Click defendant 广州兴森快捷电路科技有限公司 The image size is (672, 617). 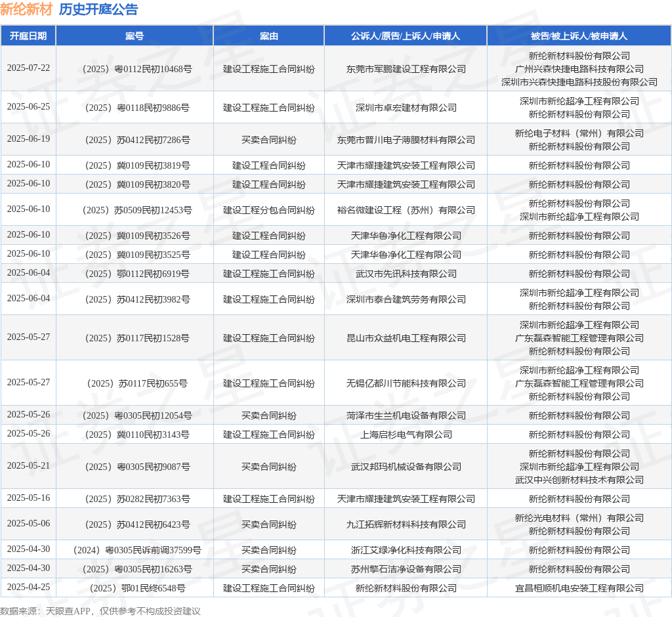tap(579, 69)
